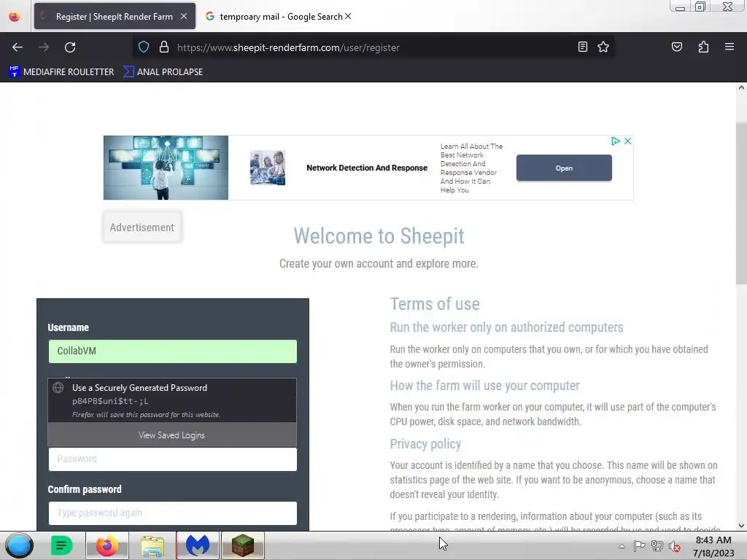747x560 pixels.
Task: Open File Explorer from the taskbar
Action: (152, 545)
